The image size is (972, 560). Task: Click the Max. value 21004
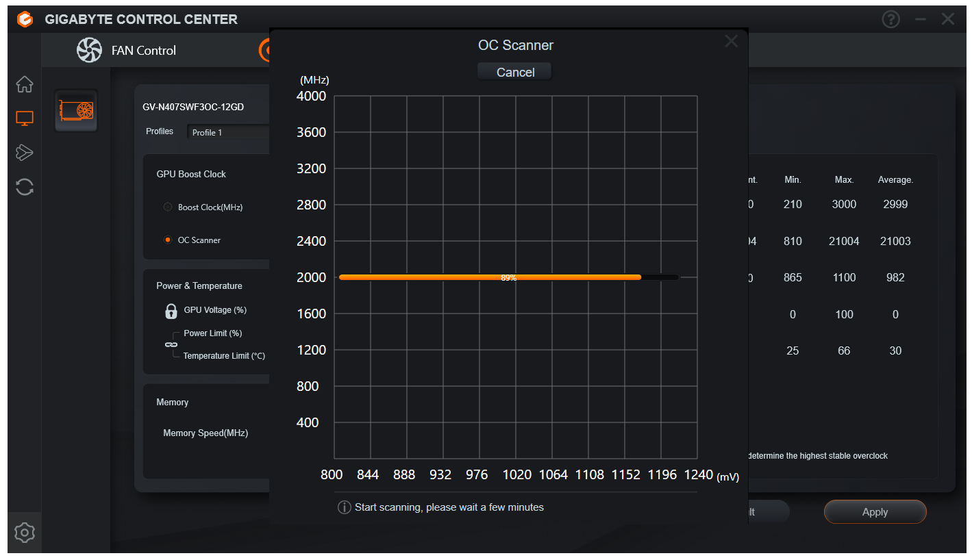[844, 241]
